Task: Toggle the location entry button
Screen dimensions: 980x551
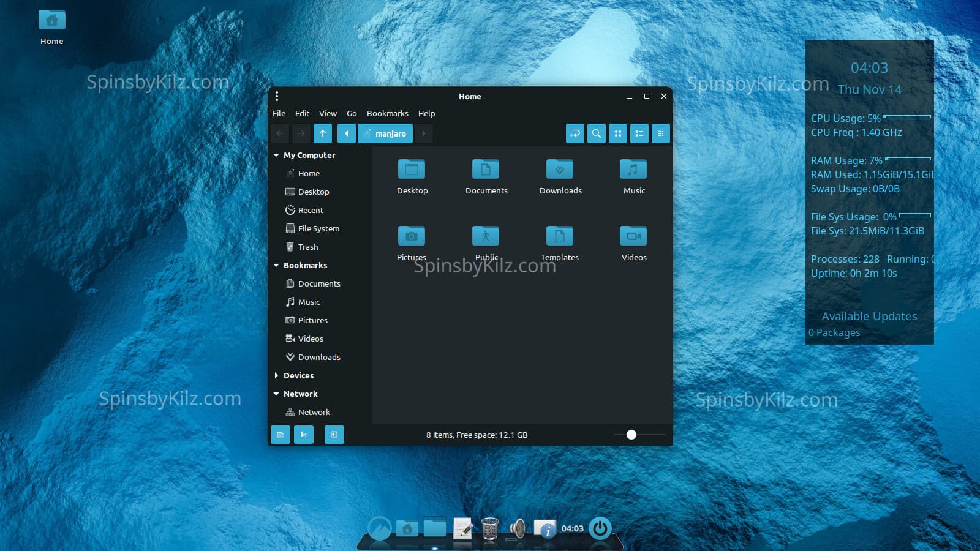Action: [575, 133]
